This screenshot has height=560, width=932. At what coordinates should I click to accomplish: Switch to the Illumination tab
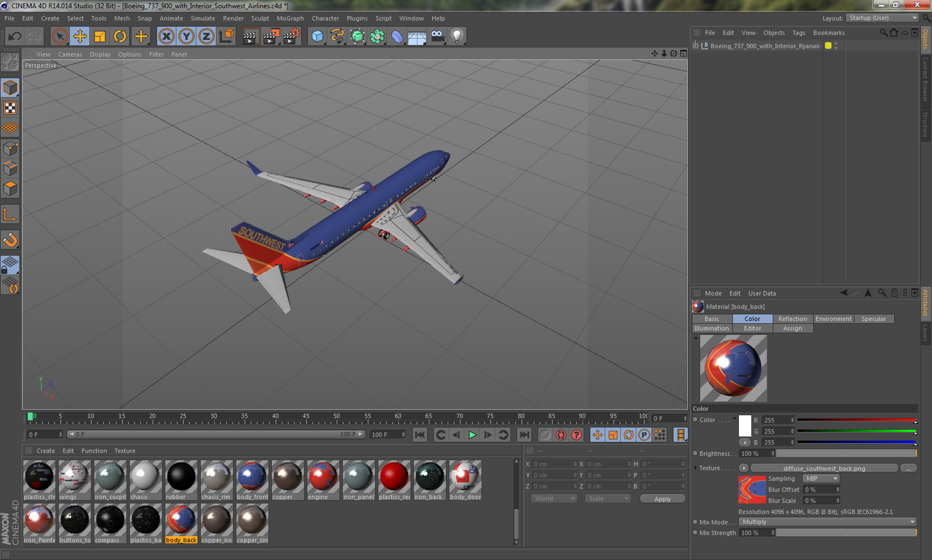712,328
